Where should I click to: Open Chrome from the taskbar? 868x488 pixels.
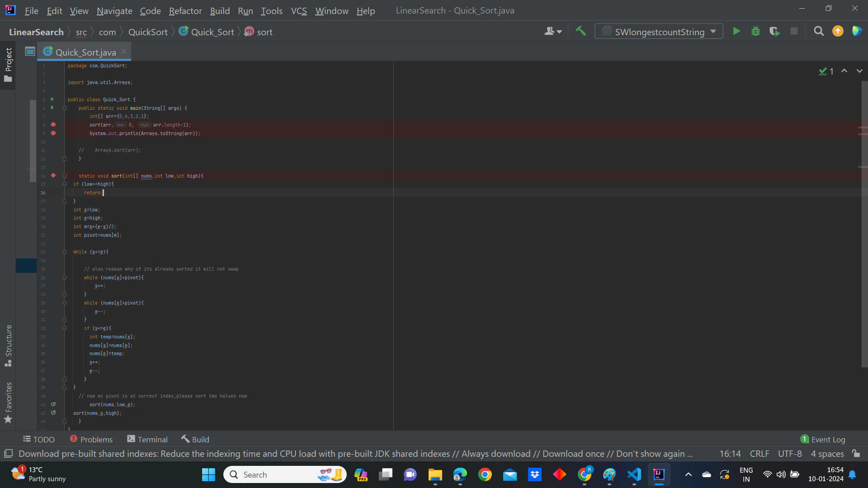[485, 474]
